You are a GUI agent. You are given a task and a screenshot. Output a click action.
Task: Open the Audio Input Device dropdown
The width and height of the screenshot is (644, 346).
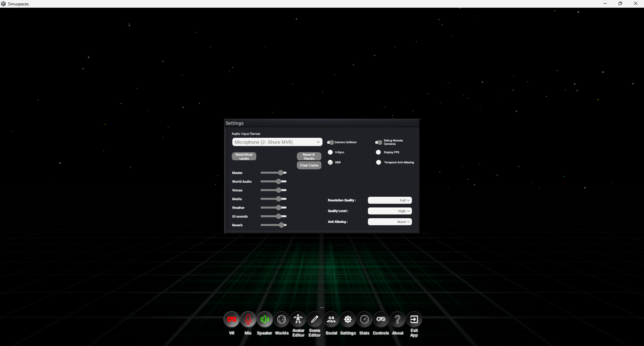point(277,142)
